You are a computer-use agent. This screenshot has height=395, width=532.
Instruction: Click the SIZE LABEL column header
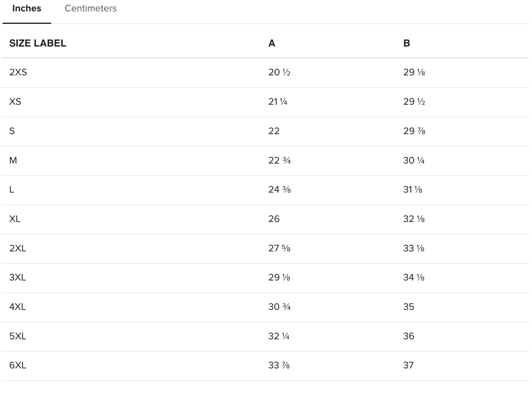pyautogui.click(x=38, y=43)
